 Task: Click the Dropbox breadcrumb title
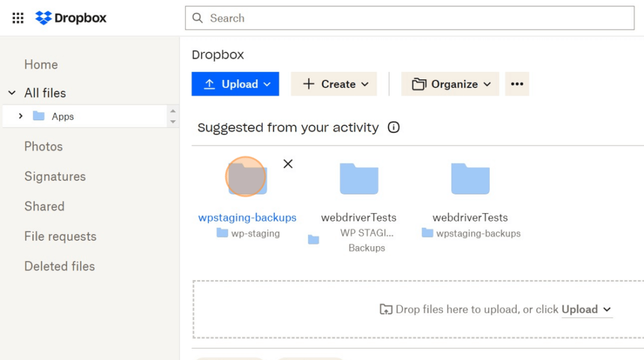218,55
